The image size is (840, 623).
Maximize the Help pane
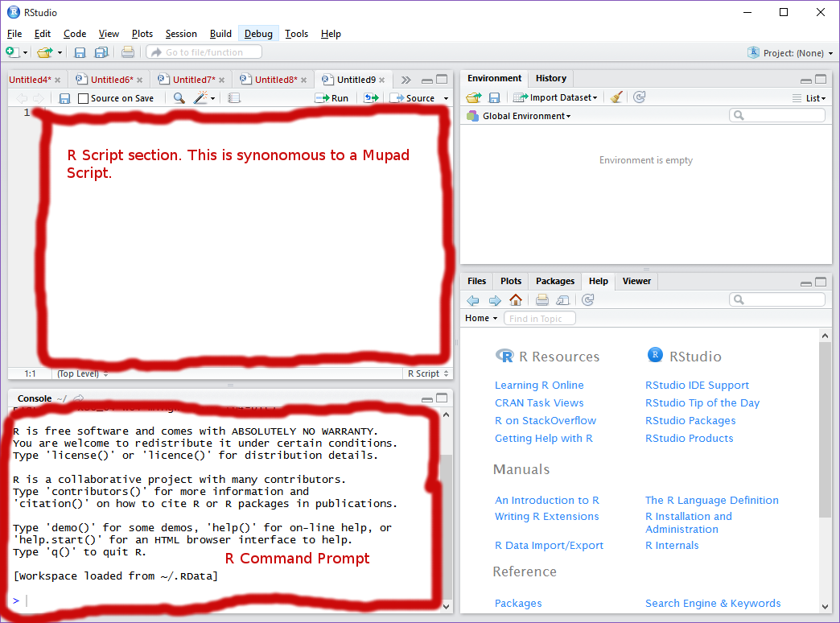click(821, 282)
